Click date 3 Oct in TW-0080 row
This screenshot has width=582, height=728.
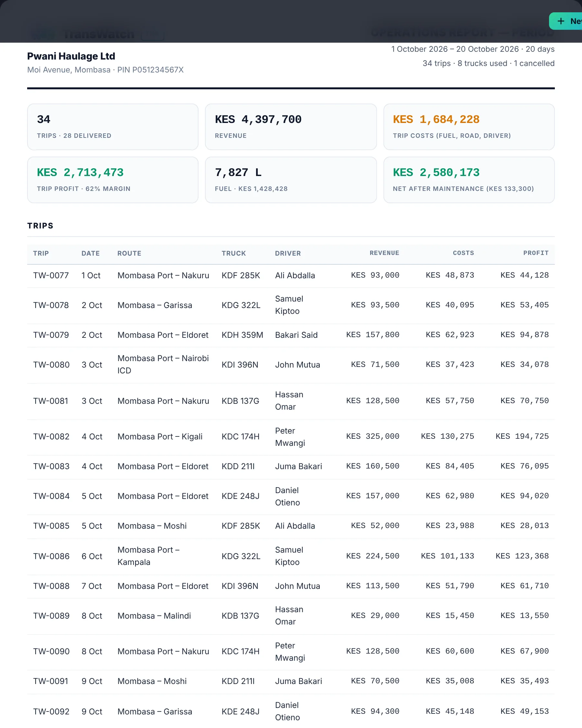(x=92, y=365)
